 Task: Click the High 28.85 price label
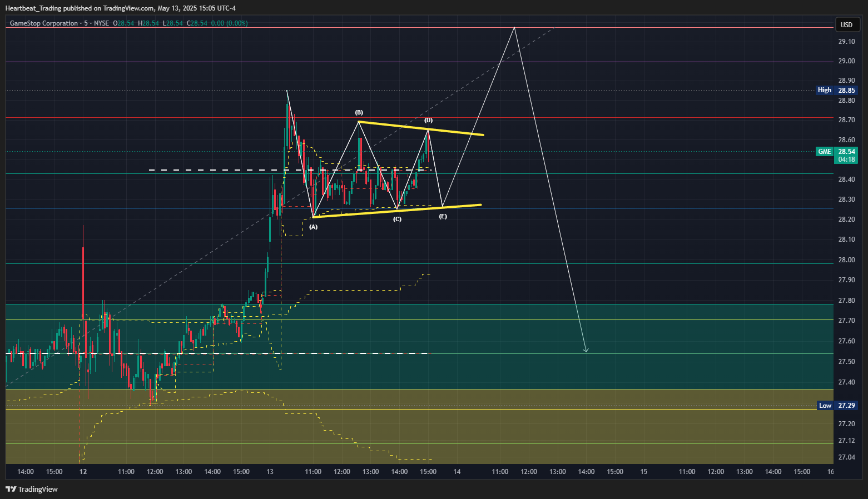pos(837,90)
